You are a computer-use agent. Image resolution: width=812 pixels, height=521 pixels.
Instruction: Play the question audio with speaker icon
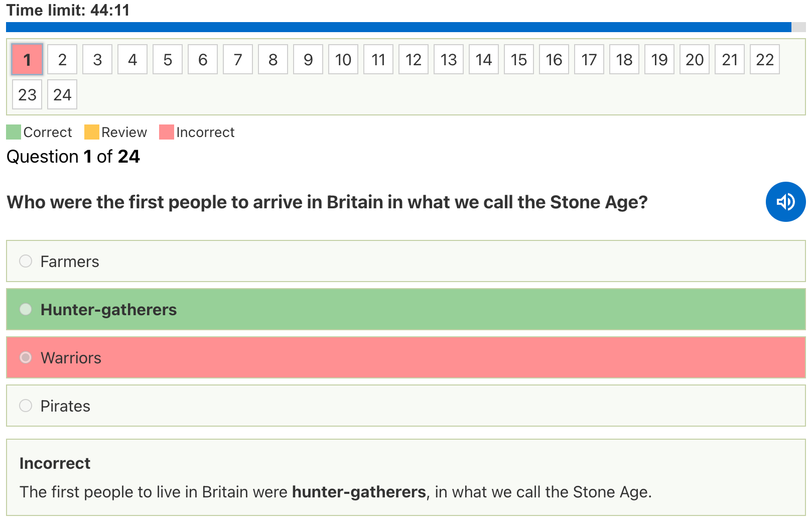coord(785,202)
